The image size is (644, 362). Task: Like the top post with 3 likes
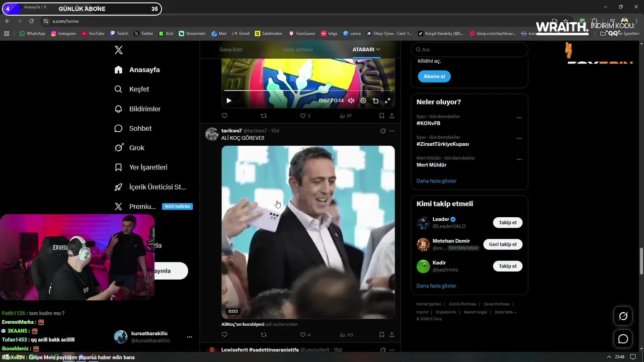pyautogui.click(x=305, y=116)
